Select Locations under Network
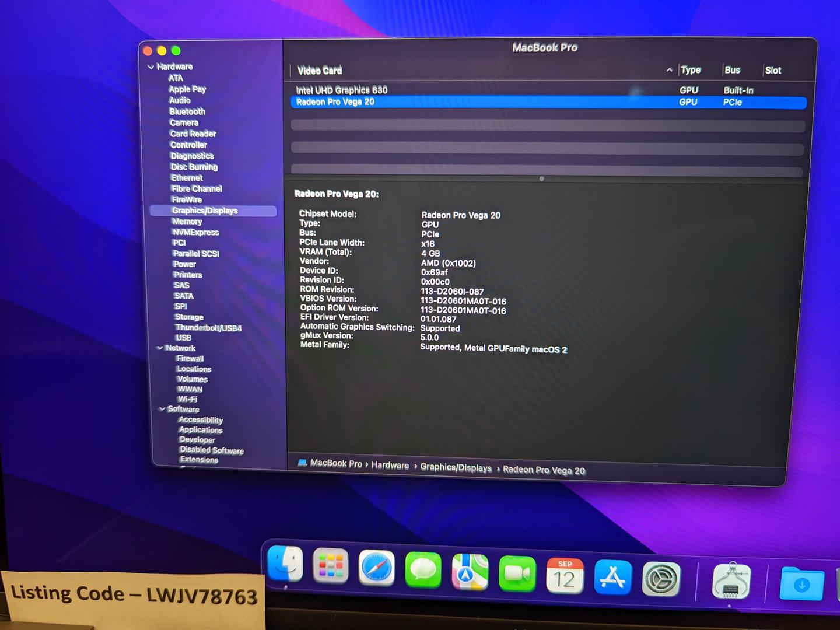Screen dimensions: 840x630 coord(194,369)
